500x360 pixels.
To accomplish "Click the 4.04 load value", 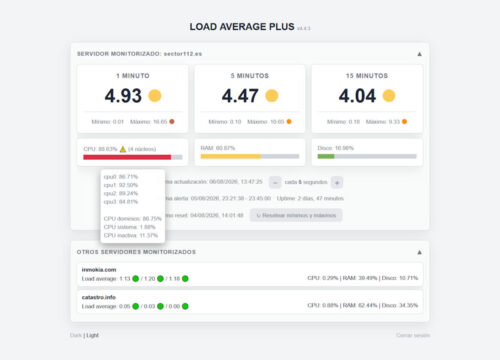I will click(x=357, y=96).
